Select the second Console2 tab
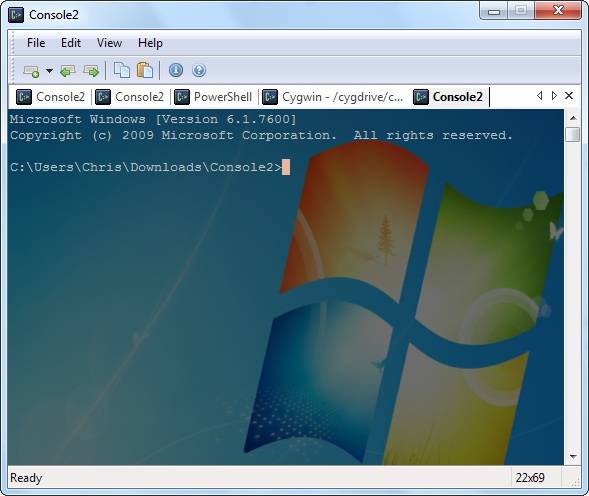The height and width of the screenshot is (496, 589). pos(130,97)
